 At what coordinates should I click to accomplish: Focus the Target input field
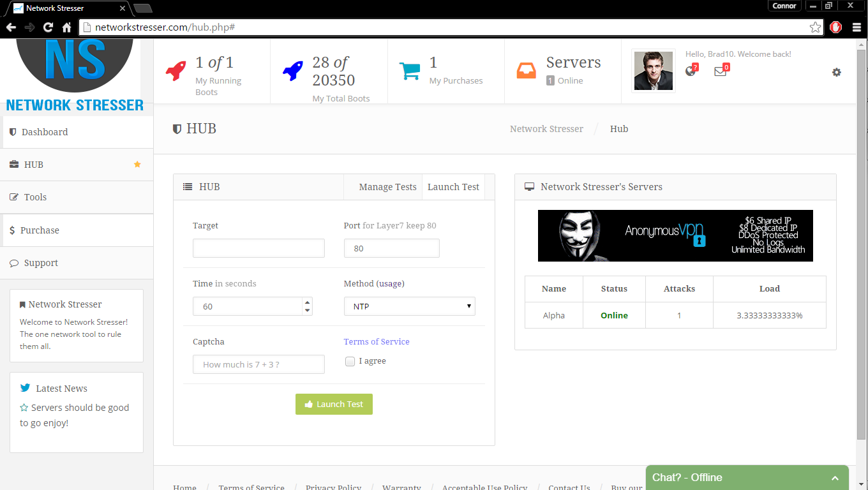(258, 248)
